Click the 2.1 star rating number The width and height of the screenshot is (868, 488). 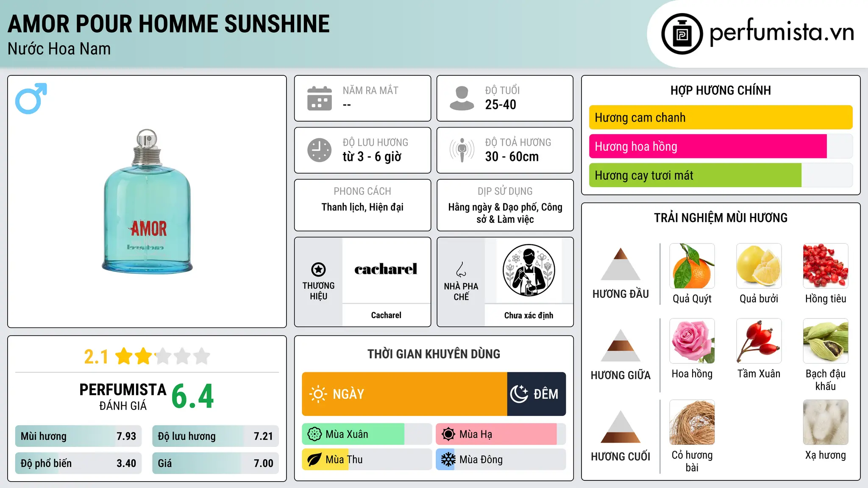tap(96, 357)
